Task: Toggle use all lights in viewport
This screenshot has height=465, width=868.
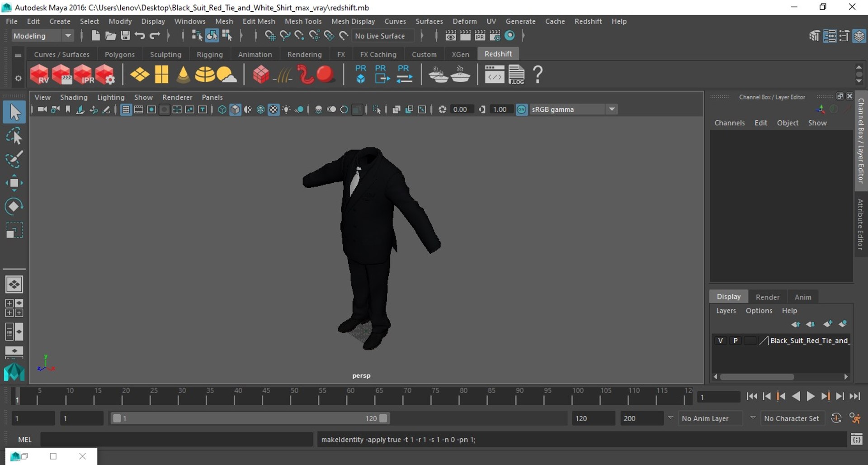Action: (x=286, y=109)
